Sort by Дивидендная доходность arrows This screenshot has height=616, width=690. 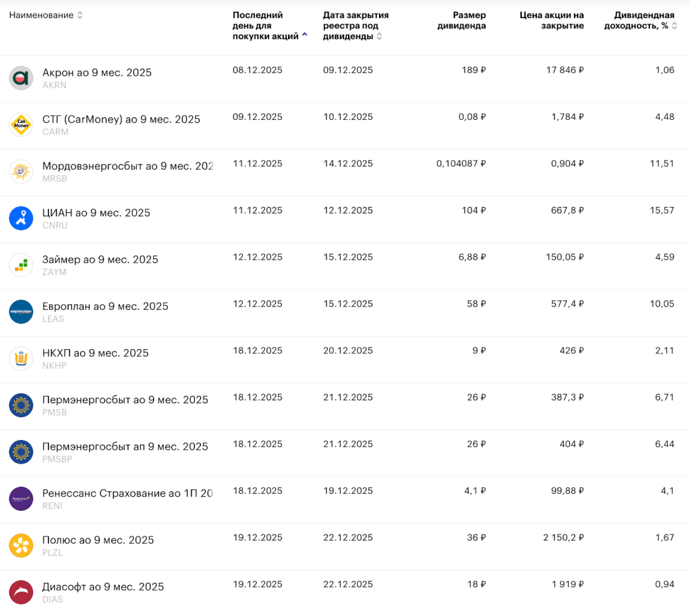(674, 26)
